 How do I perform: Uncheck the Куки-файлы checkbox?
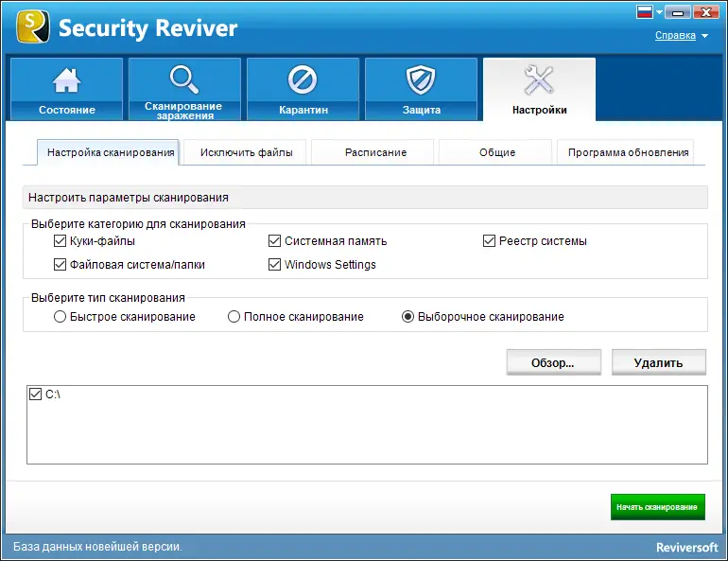60,241
